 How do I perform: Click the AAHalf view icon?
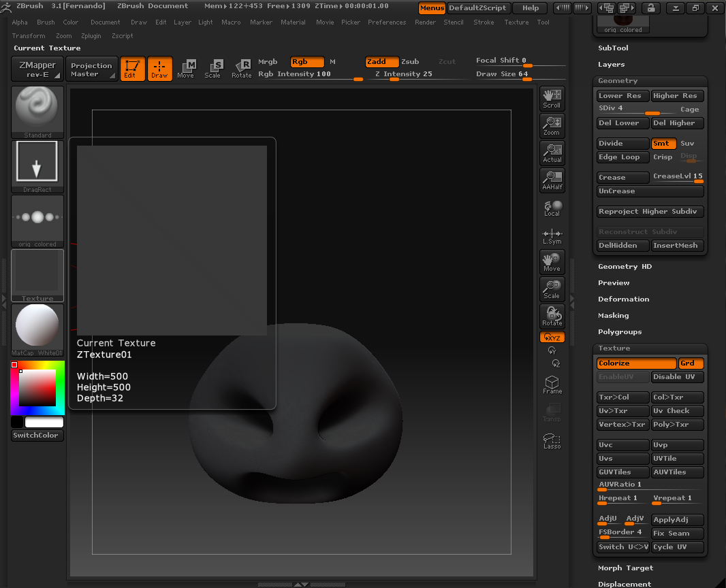pyautogui.click(x=552, y=180)
